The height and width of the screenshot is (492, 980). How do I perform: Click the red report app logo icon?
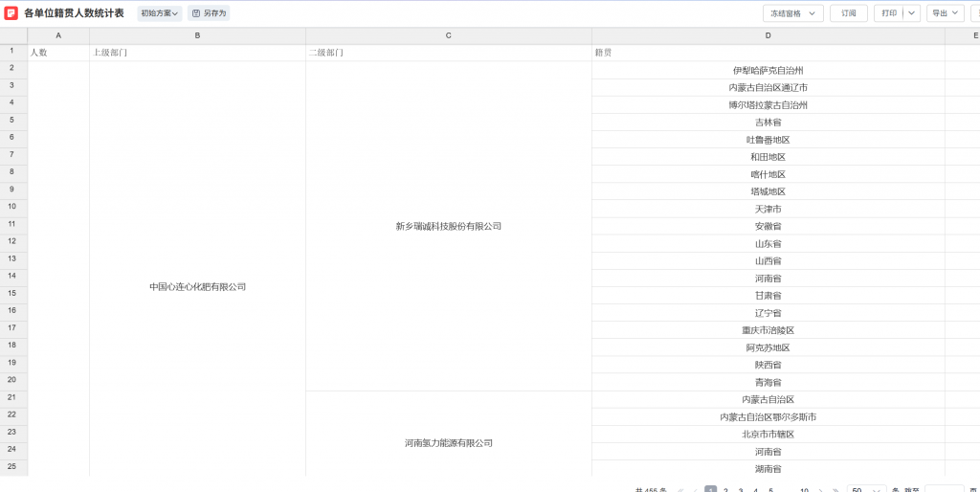coord(11,13)
